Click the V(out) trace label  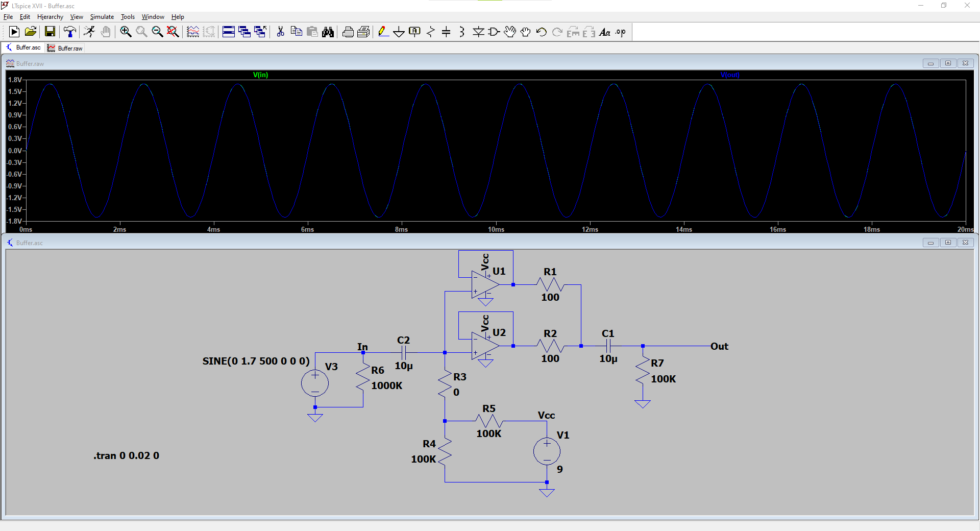pos(729,75)
